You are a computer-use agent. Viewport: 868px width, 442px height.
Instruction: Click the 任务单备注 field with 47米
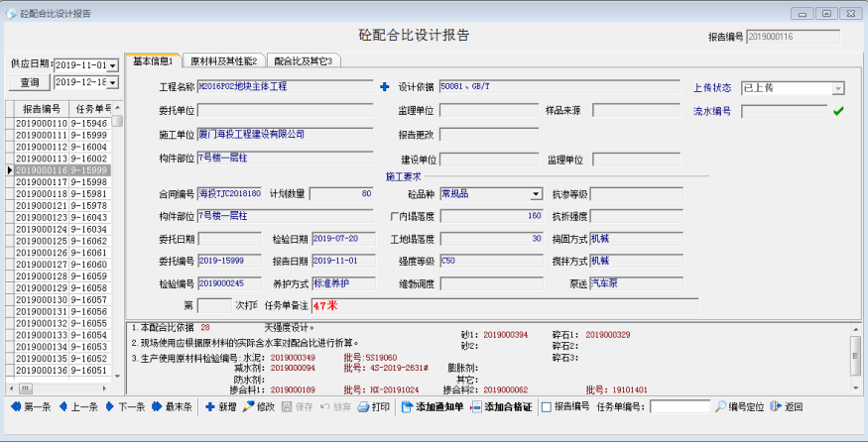[505, 306]
